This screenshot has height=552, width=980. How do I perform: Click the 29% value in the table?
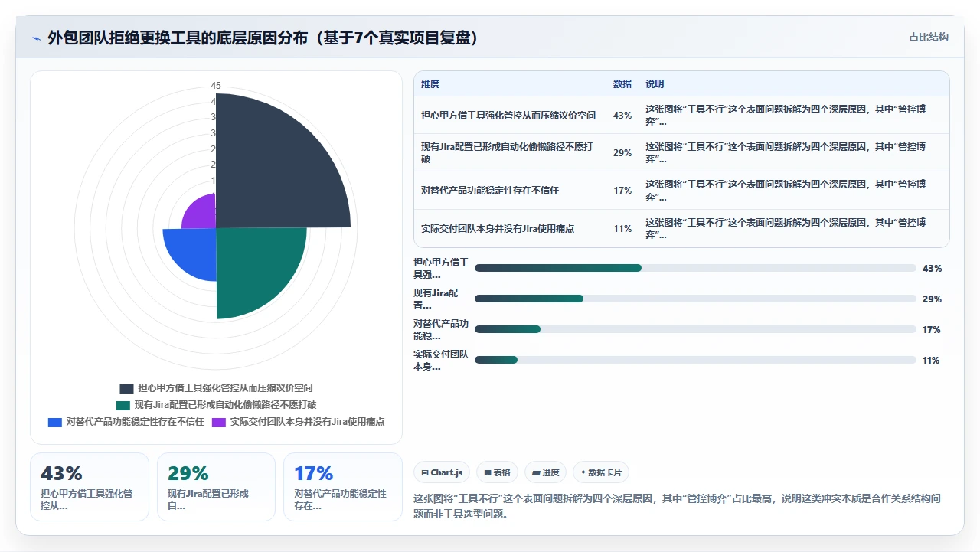622,153
